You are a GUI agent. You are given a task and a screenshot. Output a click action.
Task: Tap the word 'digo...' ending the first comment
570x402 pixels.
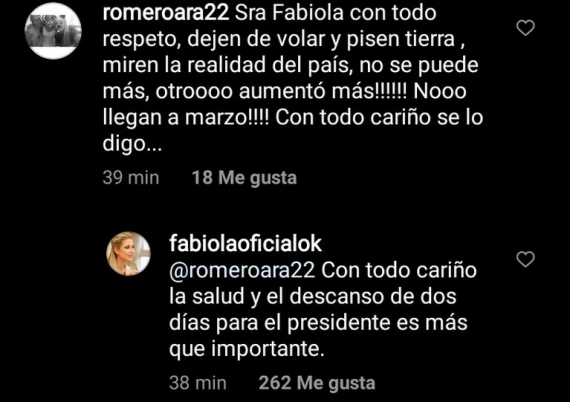click(132, 144)
